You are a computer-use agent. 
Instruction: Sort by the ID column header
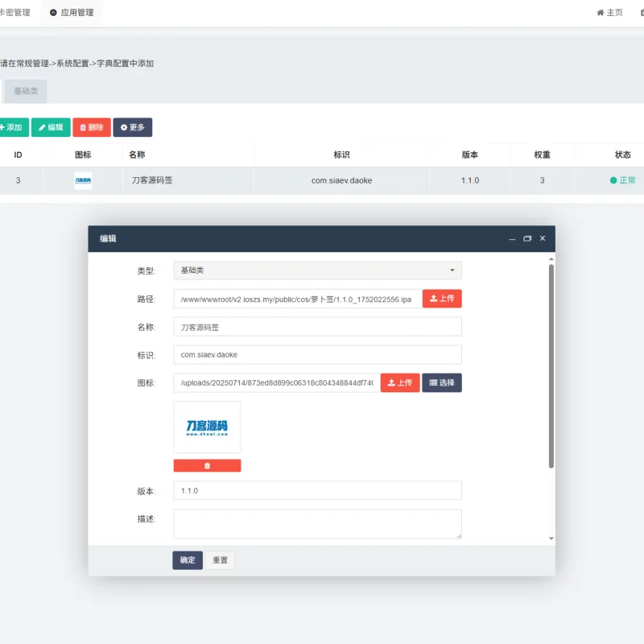[18, 155]
